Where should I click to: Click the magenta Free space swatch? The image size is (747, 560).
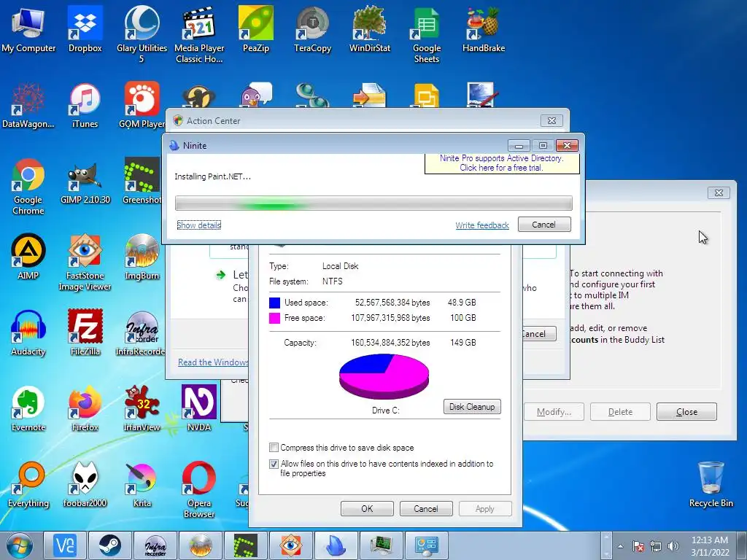274,318
